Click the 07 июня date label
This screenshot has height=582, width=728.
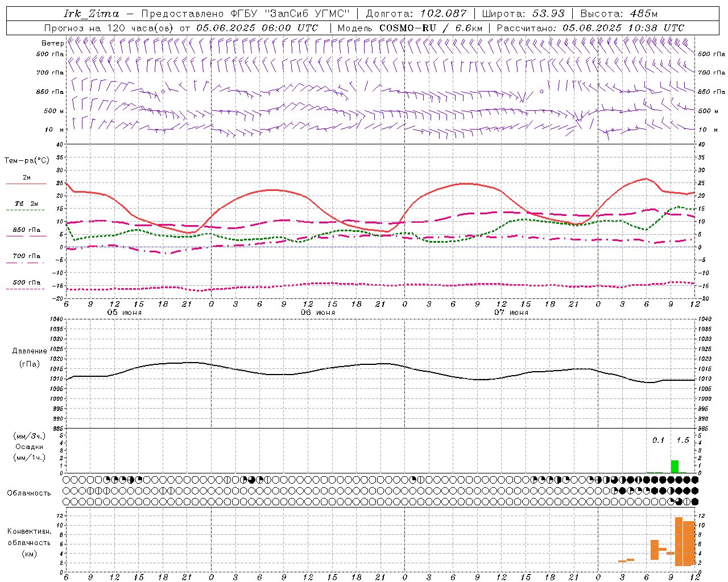pyautogui.click(x=511, y=313)
